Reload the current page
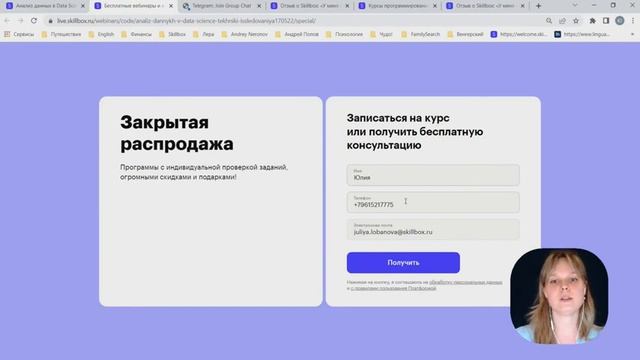Image resolution: width=640 pixels, height=360 pixels. (34, 20)
